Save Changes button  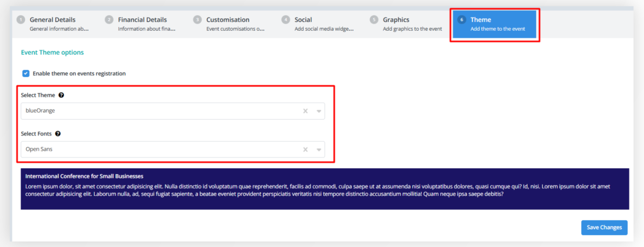point(604,228)
